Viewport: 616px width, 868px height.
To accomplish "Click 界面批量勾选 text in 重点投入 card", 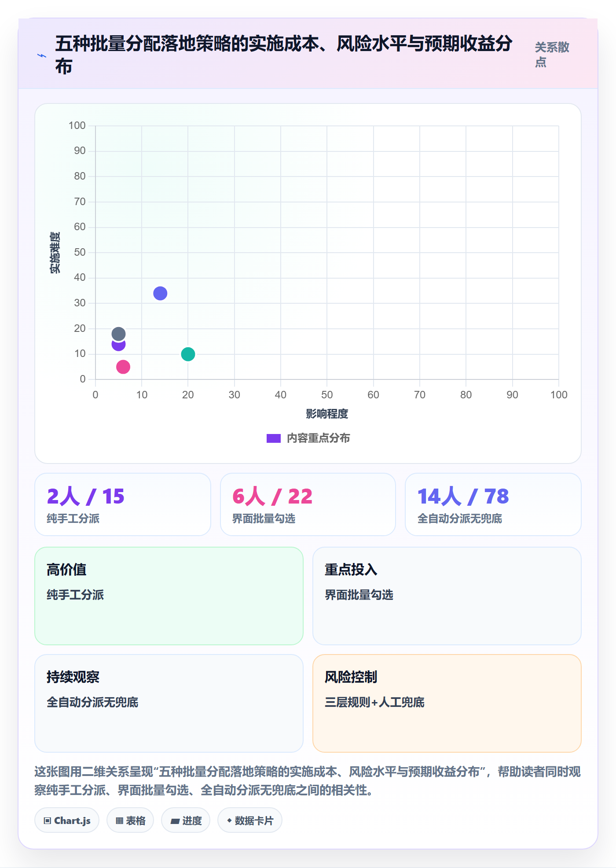I will tap(359, 595).
